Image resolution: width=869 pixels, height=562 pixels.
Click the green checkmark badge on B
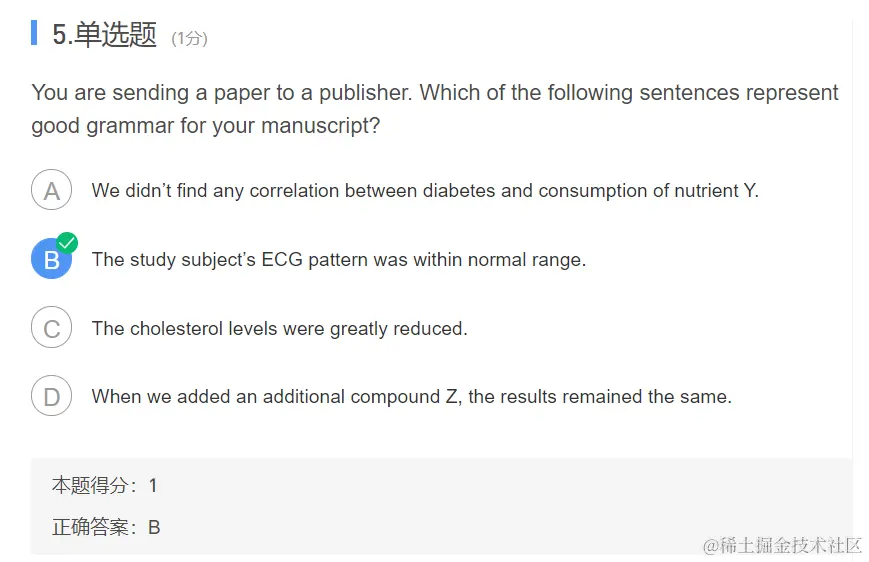pyautogui.click(x=68, y=243)
